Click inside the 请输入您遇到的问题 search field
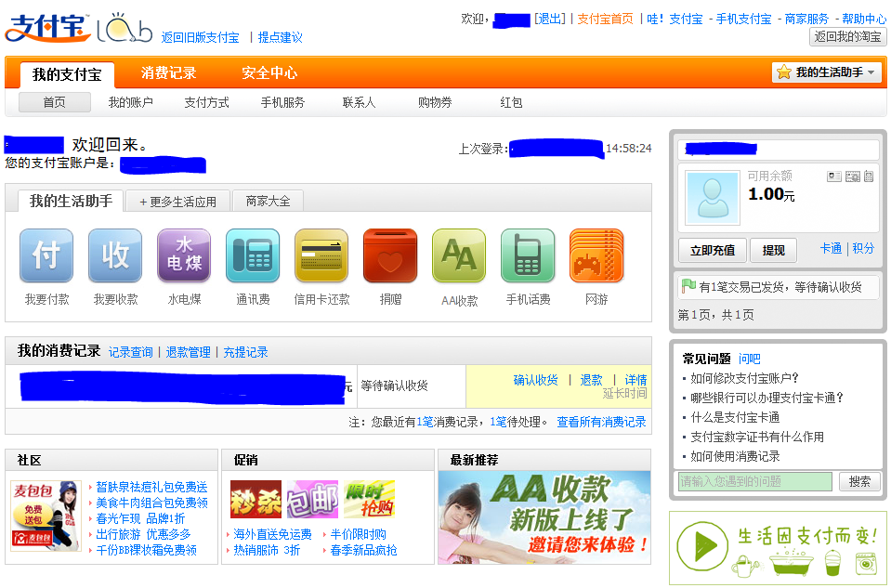 (757, 481)
